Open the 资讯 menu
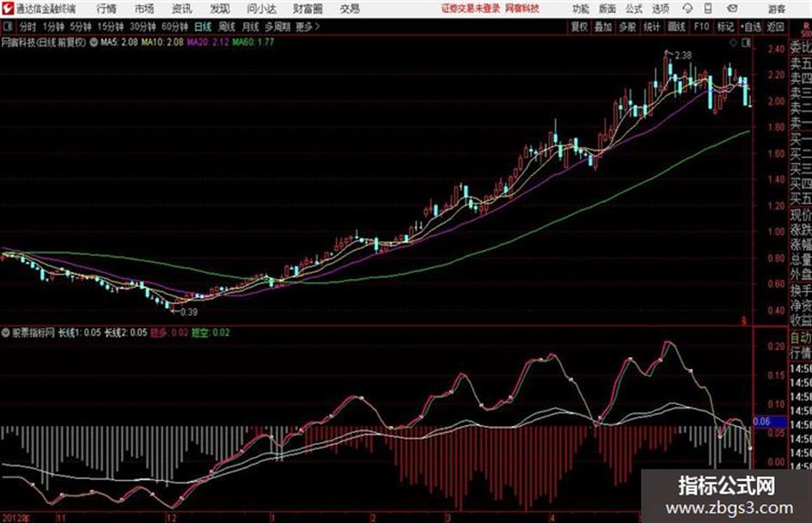The width and height of the screenshot is (812, 523). [182, 9]
